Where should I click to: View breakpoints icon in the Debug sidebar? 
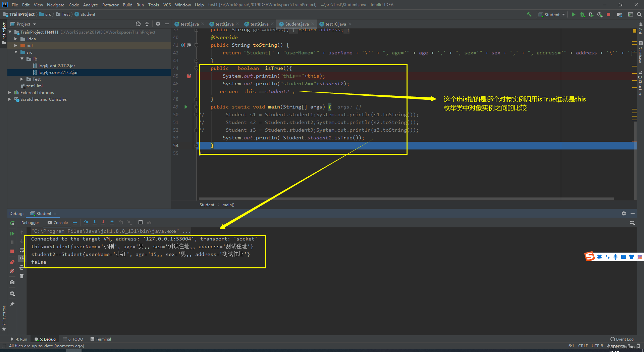12,262
